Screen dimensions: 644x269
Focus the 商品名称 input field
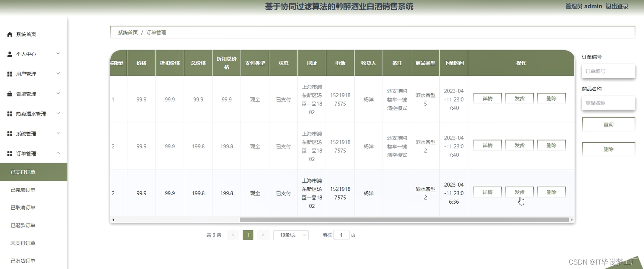click(609, 103)
